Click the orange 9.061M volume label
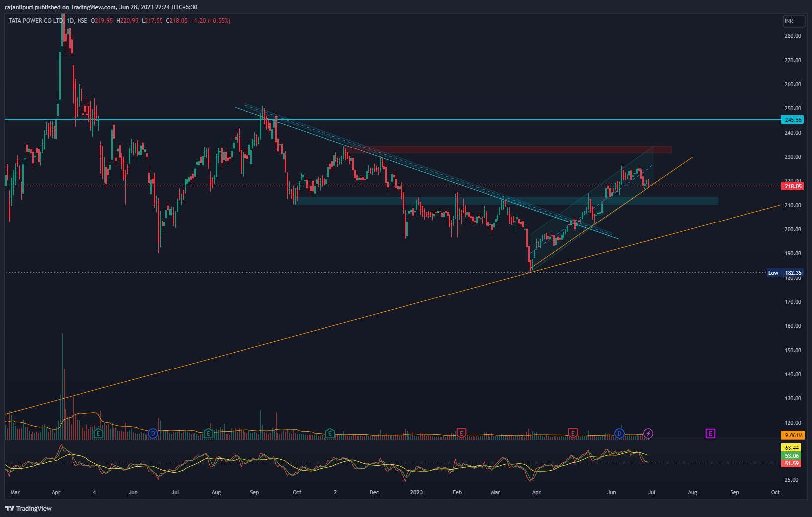812x517 pixels. pos(793,435)
